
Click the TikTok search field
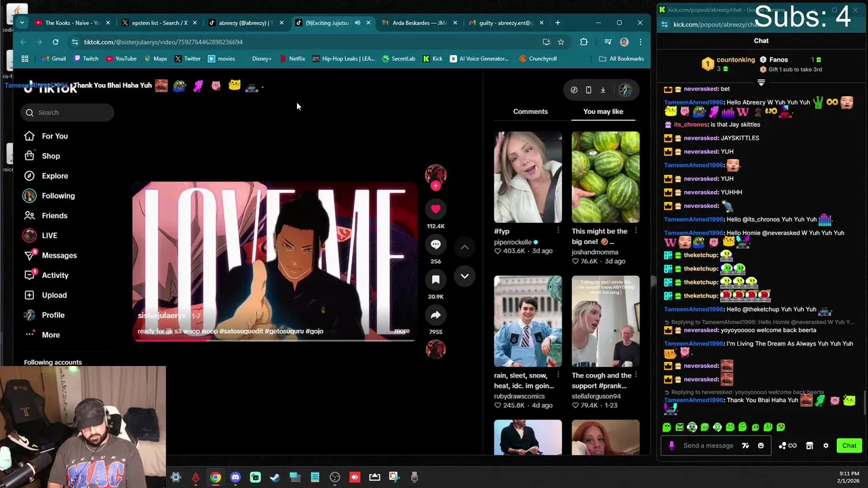(x=67, y=113)
